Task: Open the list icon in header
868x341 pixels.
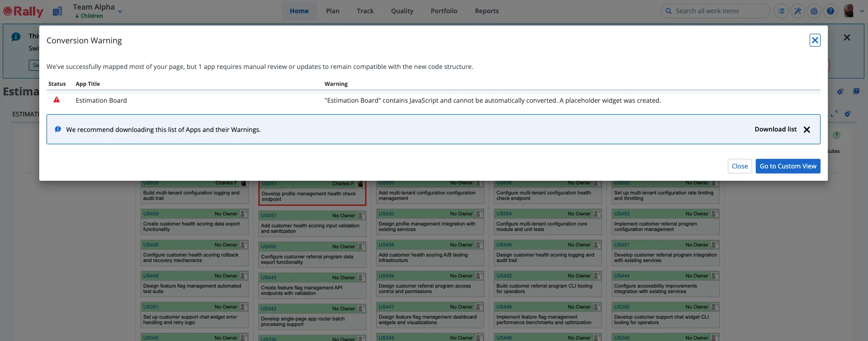Action: [781, 11]
